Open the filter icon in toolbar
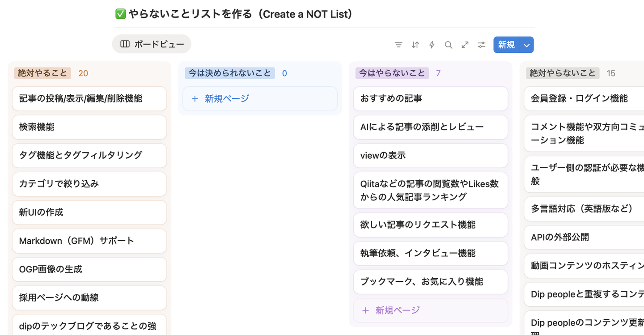The height and width of the screenshot is (335, 644). pos(398,45)
